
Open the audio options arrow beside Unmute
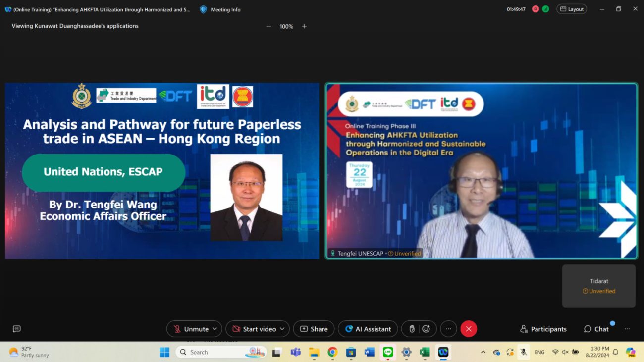pyautogui.click(x=215, y=329)
